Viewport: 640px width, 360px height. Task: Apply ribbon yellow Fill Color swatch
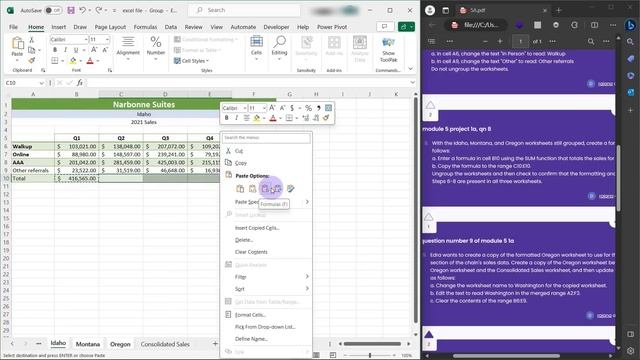click(x=73, y=61)
